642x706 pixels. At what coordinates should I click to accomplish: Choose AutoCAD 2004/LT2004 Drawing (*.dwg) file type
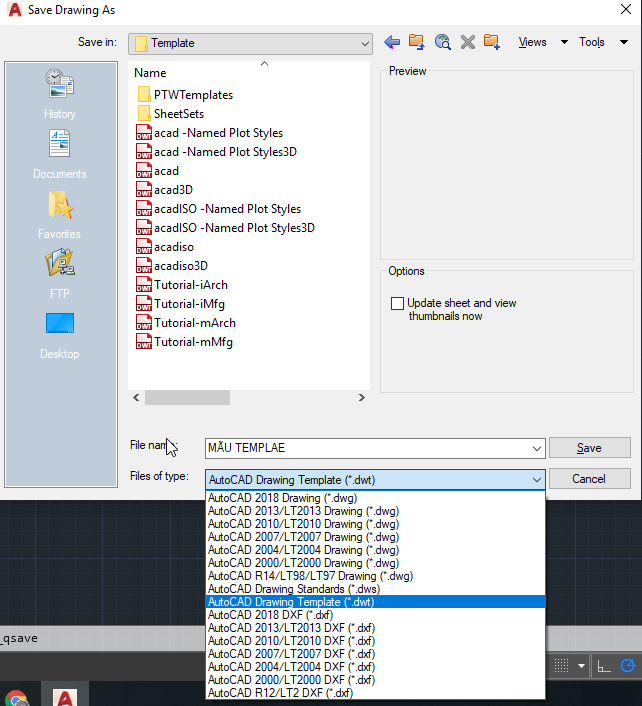375,550
